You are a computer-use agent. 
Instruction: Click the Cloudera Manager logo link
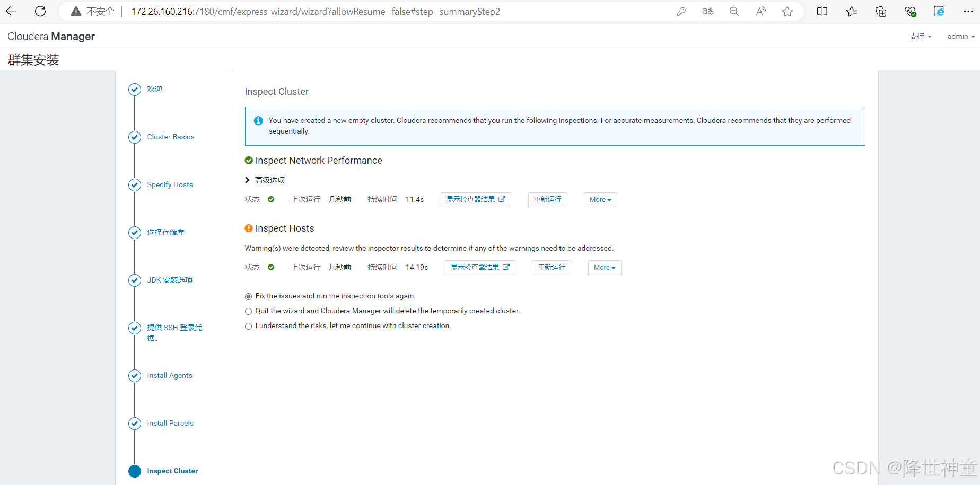click(x=51, y=36)
